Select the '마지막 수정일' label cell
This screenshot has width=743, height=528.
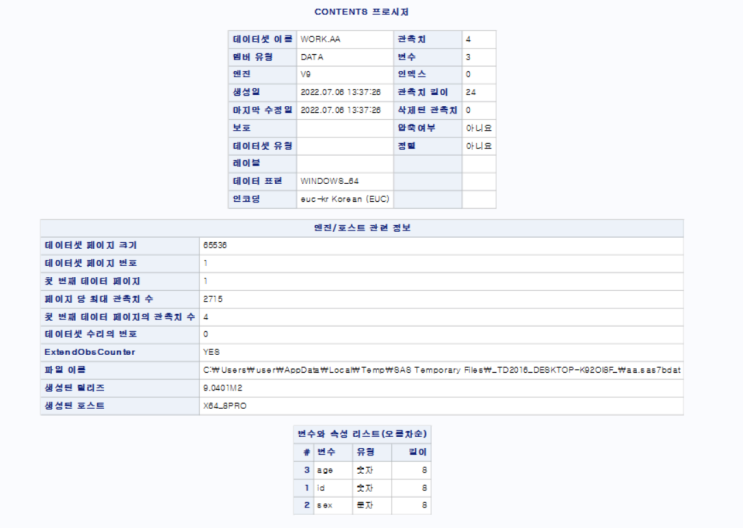[x=263, y=110]
